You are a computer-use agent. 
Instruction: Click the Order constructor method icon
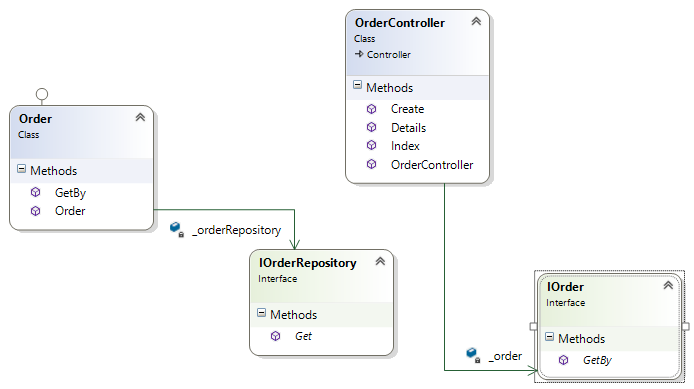tap(35, 211)
